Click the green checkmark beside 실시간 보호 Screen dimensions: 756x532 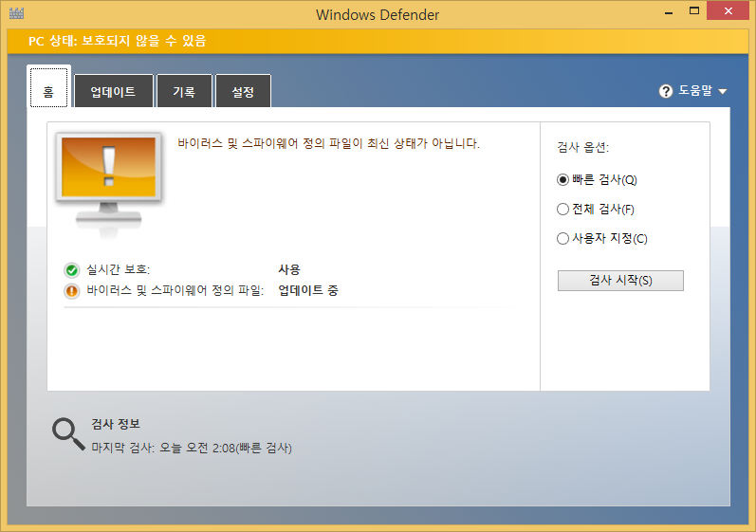[x=72, y=270]
